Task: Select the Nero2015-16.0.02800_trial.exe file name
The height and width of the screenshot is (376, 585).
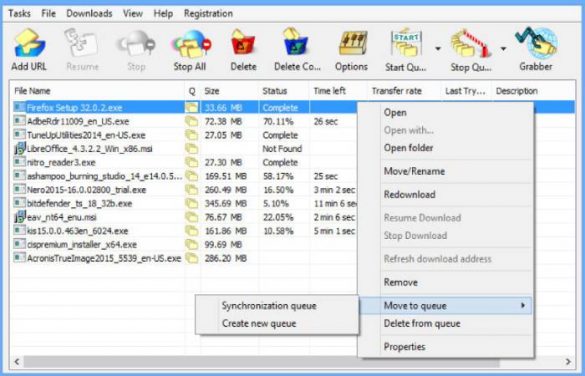Action: 86,189
